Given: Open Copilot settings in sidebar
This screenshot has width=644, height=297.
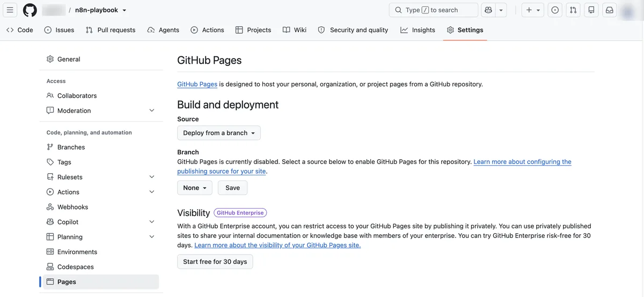Looking at the screenshot, I should 101,222.
